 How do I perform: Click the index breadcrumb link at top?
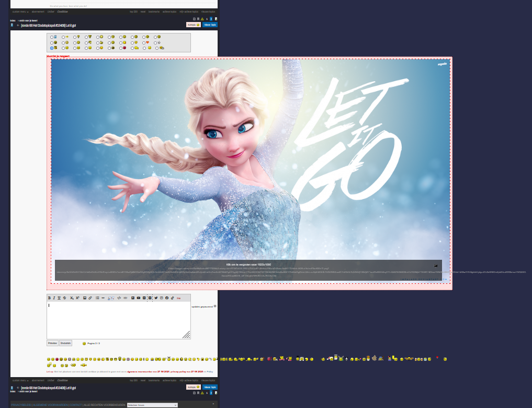pyautogui.click(x=13, y=21)
